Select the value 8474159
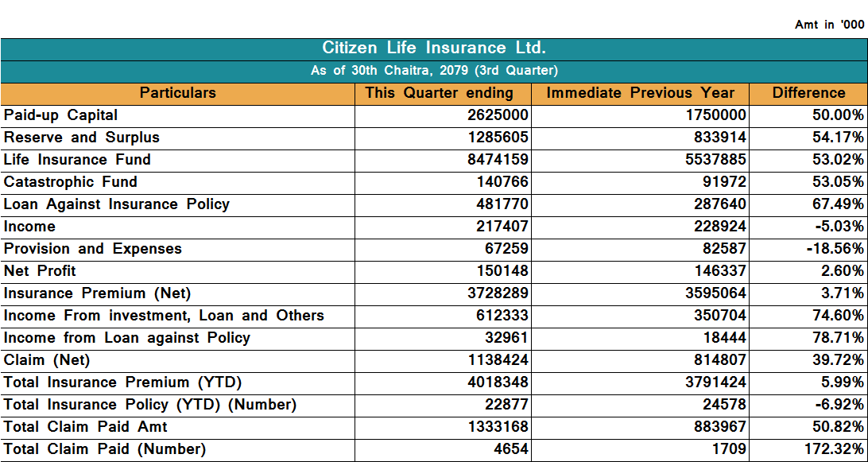The image size is (868, 462). pos(500,160)
